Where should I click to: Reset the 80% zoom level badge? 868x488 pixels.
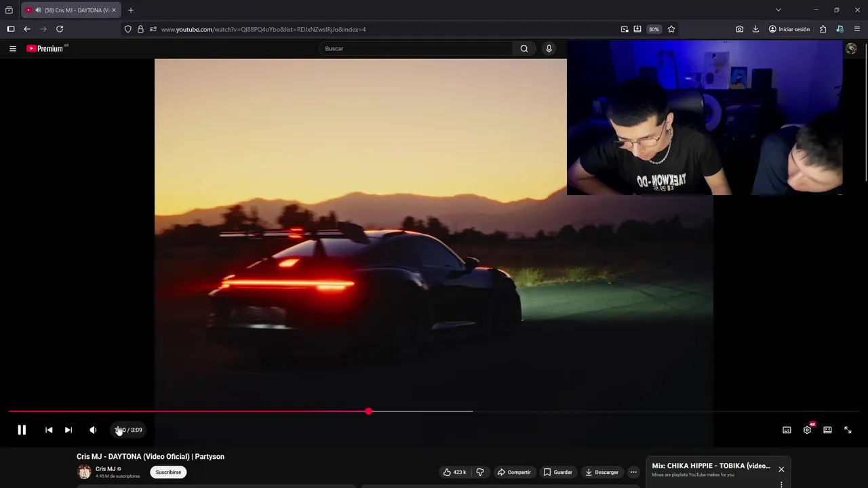(654, 29)
